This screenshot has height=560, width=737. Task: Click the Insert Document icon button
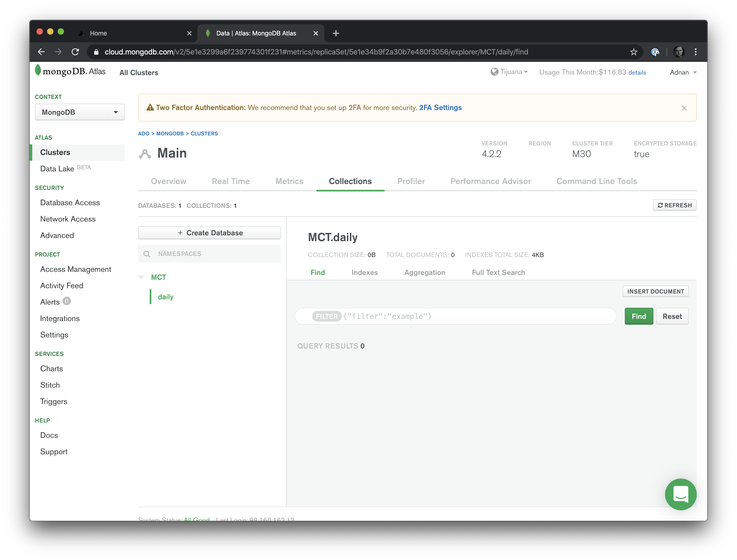(x=656, y=291)
